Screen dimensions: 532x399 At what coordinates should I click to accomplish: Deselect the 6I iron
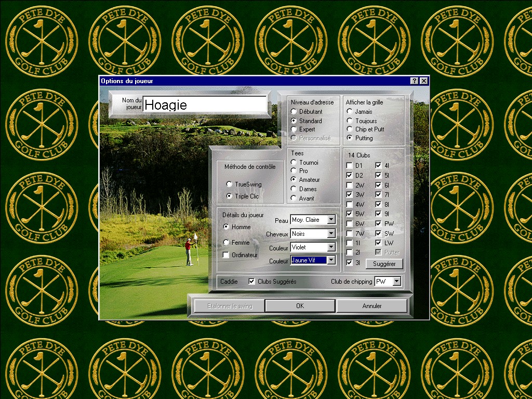click(379, 185)
